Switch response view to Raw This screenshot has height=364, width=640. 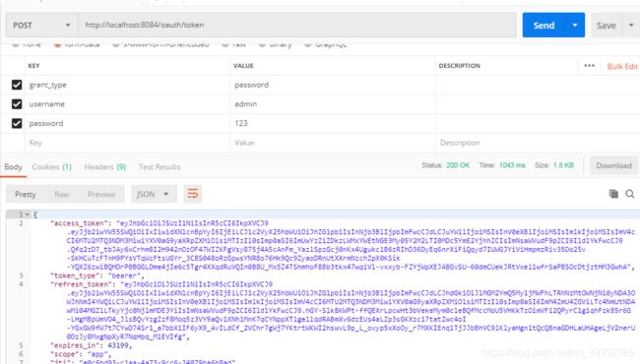pyautogui.click(x=62, y=194)
